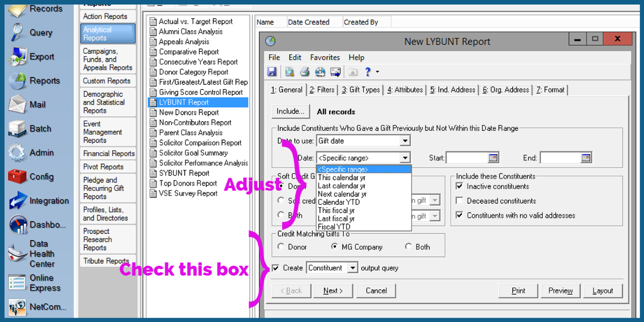Viewport: 644px width, 322px height.
Task: Open the Dashboard gauge icon
Action: click(18, 225)
